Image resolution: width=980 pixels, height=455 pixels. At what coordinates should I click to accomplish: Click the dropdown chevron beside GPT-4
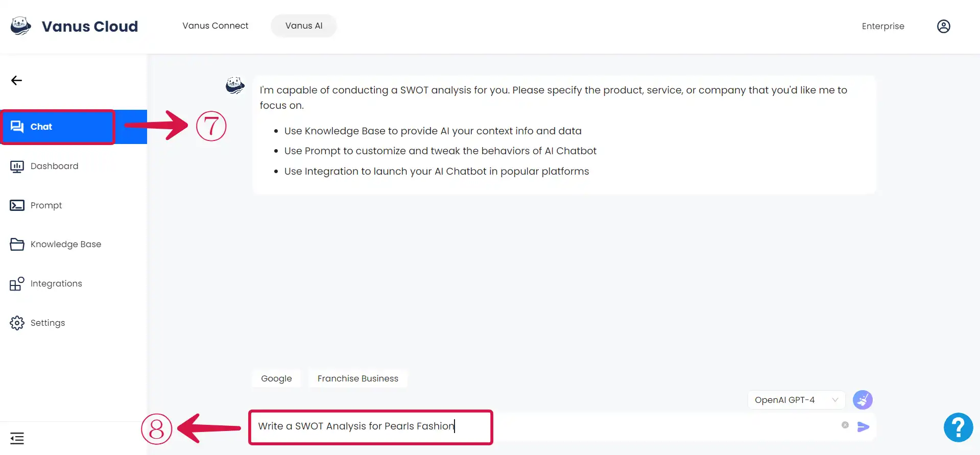[x=835, y=400]
